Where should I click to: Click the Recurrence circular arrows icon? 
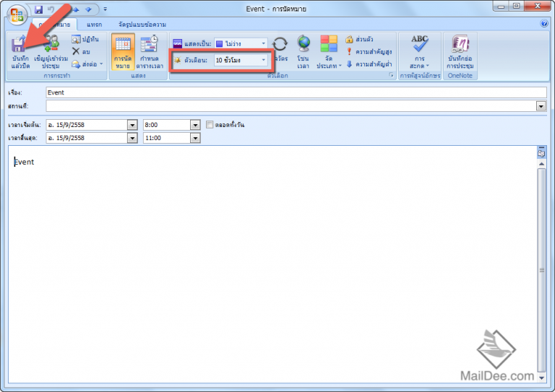tap(280, 45)
